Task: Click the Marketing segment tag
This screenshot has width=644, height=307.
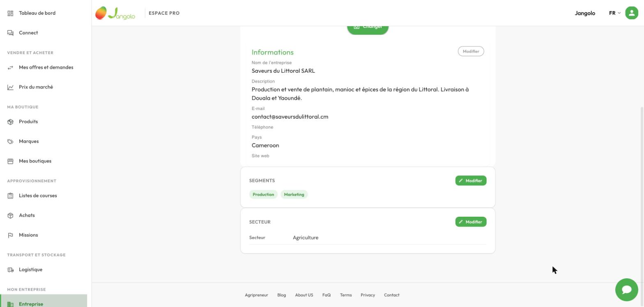Action: pos(294,195)
